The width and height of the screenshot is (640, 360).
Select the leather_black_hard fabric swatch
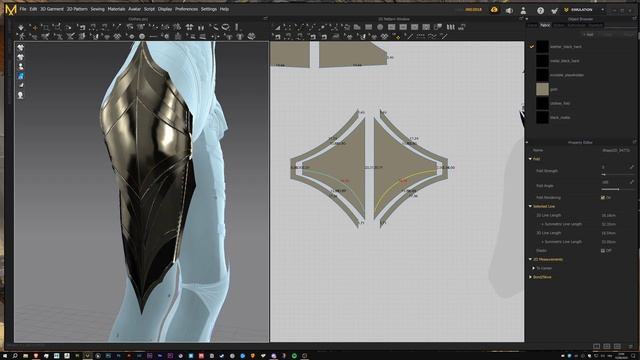(x=542, y=47)
